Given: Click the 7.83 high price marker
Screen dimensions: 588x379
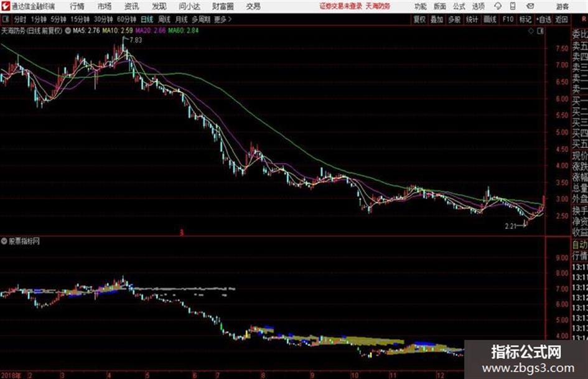Looking at the screenshot, I should point(136,40).
